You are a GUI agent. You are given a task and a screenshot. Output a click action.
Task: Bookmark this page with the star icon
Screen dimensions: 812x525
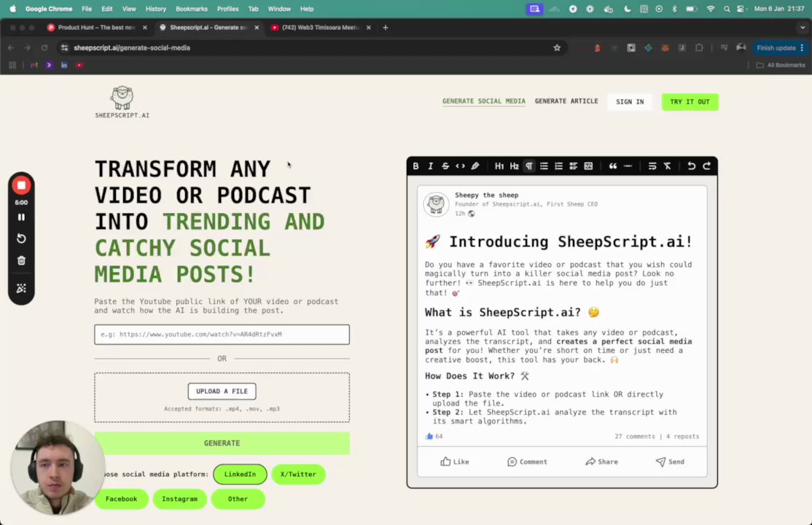tap(557, 47)
